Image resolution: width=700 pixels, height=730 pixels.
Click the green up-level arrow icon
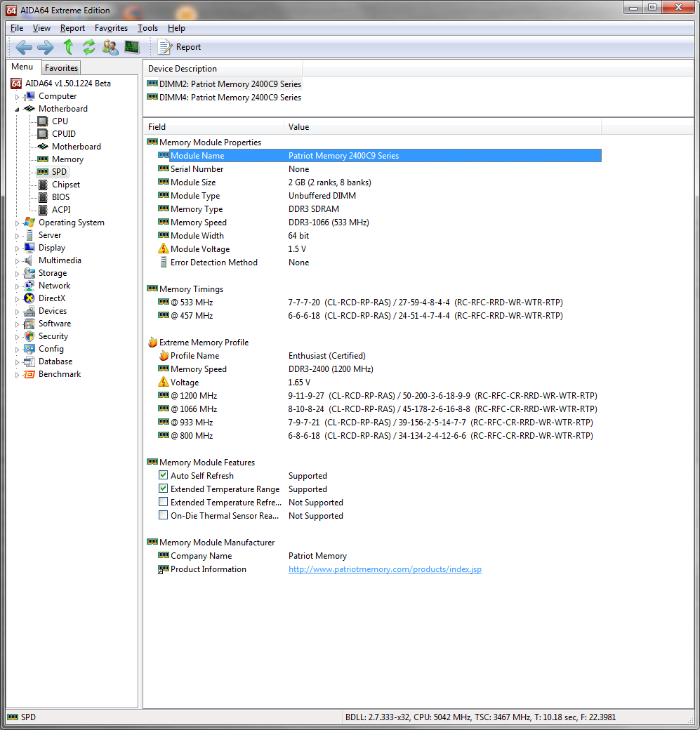coord(68,47)
